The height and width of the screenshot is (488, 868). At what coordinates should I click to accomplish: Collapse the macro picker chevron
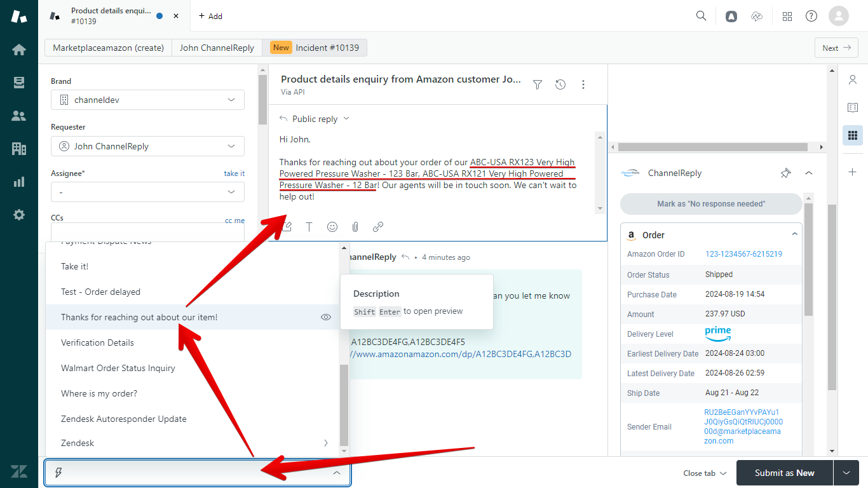(337, 473)
